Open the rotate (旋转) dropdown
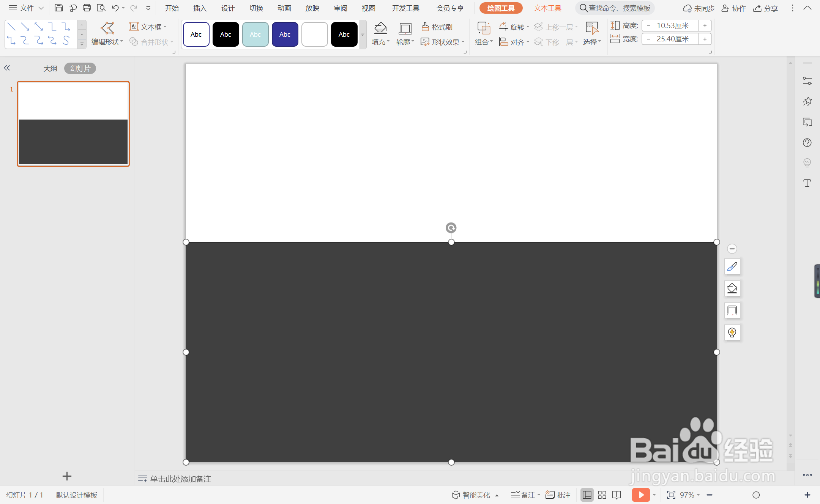Viewport: 820px width, 504px height. [515, 27]
